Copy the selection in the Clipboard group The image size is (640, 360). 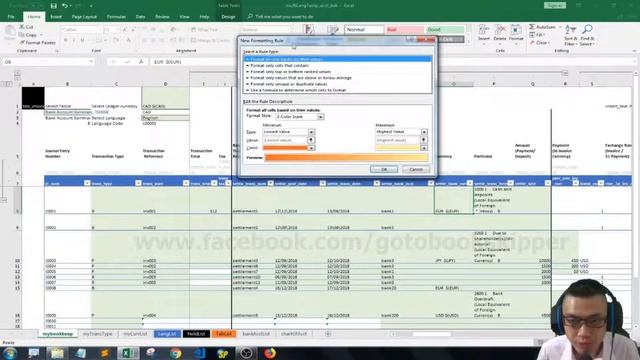(28, 35)
